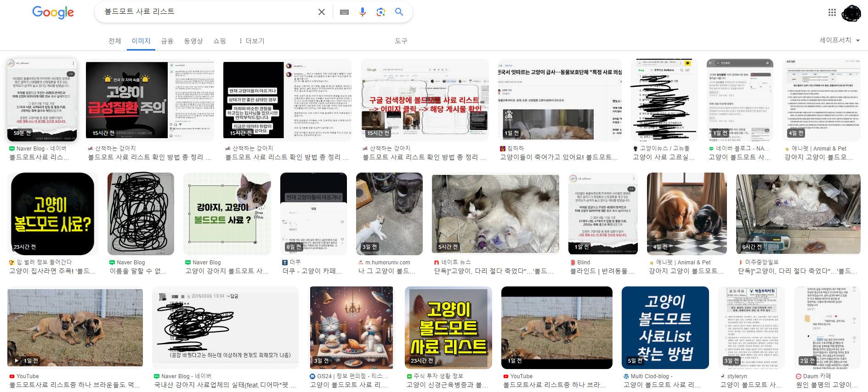
Task: Open m.humoruniv.com source link
Action: 384,263
